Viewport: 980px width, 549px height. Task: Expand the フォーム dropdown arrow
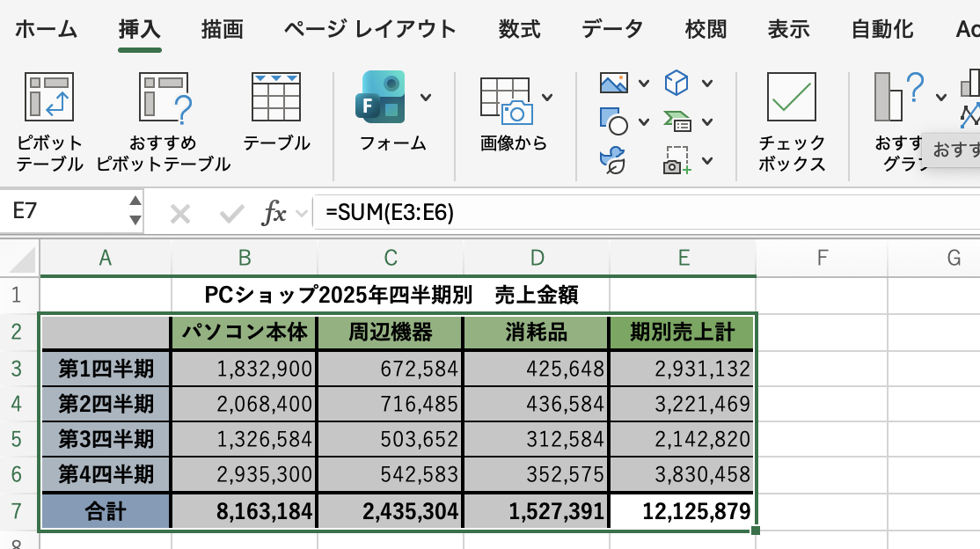point(426,97)
